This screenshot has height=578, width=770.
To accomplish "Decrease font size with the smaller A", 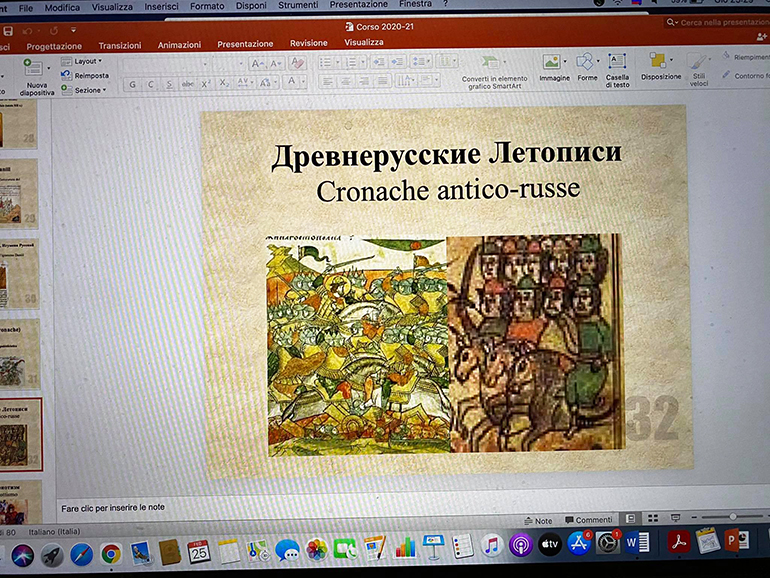I will coord(275,64).
